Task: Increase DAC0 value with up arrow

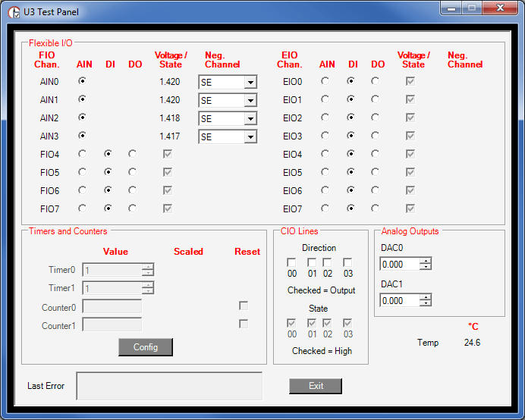Action: pos(426,261)
